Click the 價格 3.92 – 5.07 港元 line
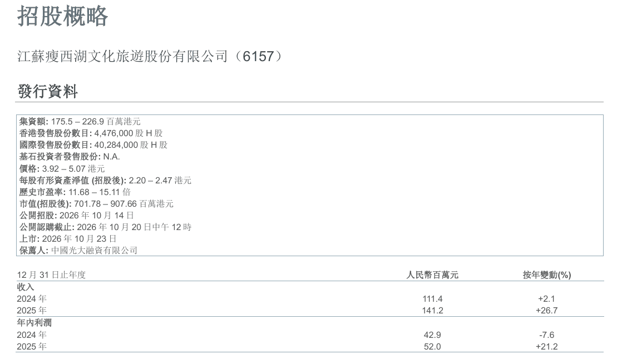 62,168
